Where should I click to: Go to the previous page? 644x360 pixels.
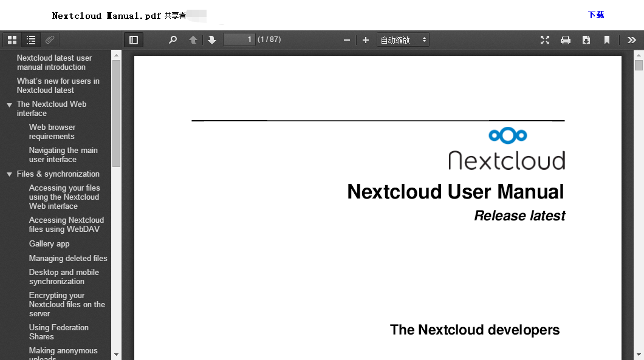click(x=193, y=40)
